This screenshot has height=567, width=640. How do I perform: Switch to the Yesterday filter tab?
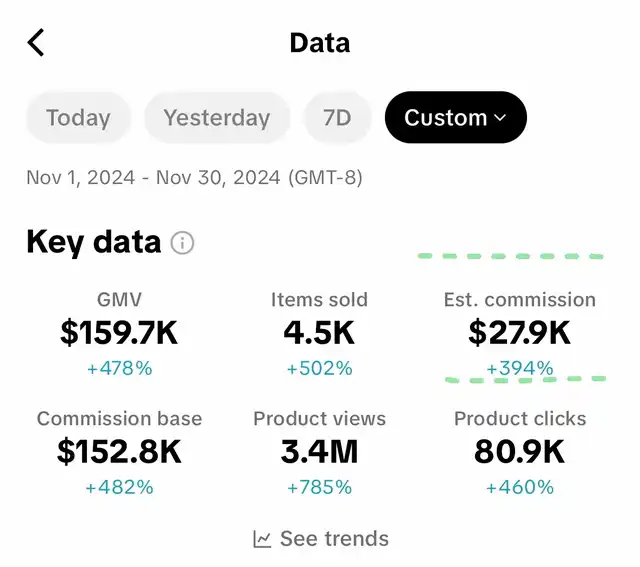(x=217, y=118)
